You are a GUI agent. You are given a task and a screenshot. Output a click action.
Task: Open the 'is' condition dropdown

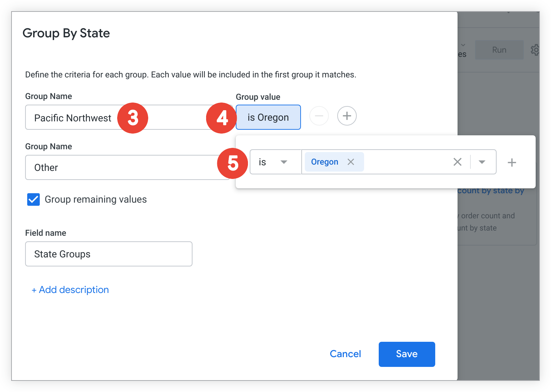(275, 162)
